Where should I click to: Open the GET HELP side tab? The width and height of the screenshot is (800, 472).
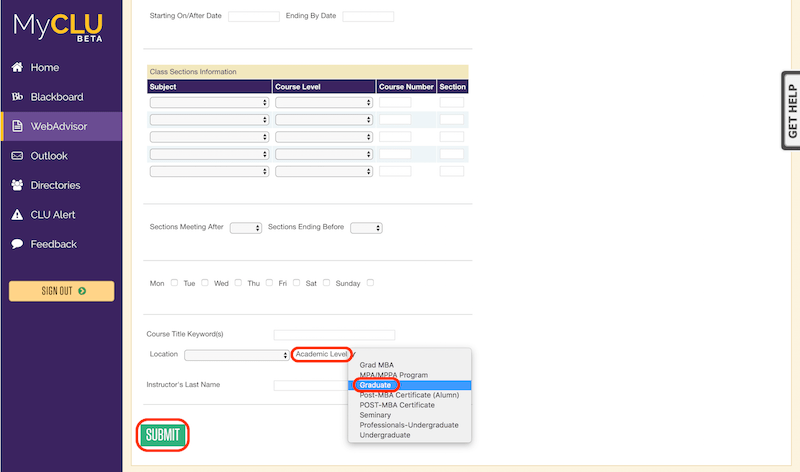[x=790, y=111]
